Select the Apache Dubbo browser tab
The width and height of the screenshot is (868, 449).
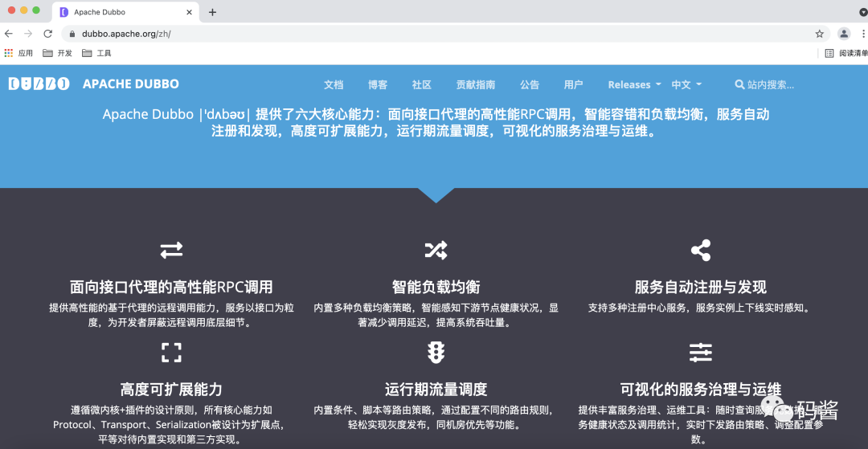(125, 12)
